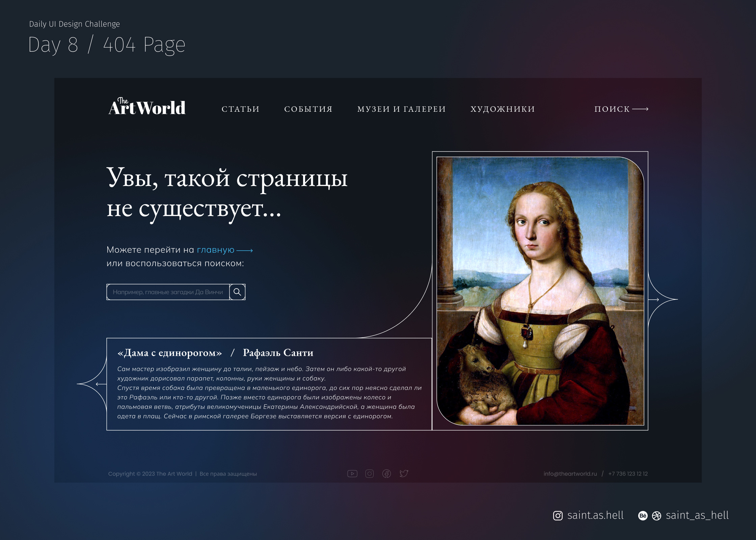756x540 pixels.
Task: Click the magnifying glass search button
Action: pos(237,292)
